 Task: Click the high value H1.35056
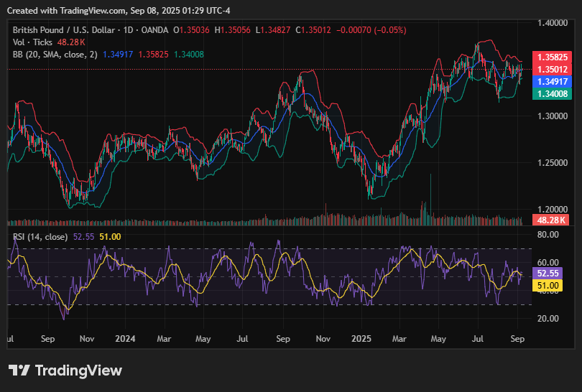coord(232,30)
